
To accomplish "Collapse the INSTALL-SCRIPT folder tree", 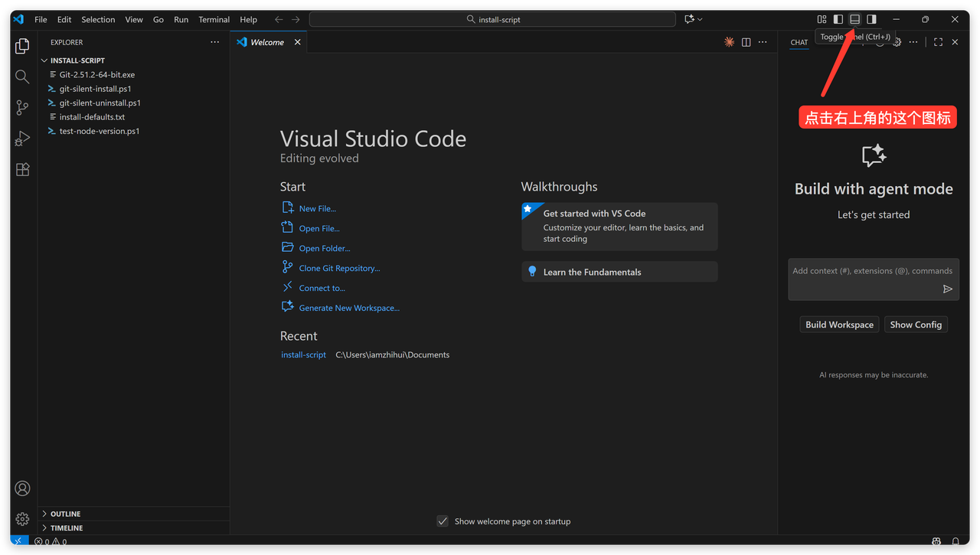I will pyautogui.click(x=77, y=60).
